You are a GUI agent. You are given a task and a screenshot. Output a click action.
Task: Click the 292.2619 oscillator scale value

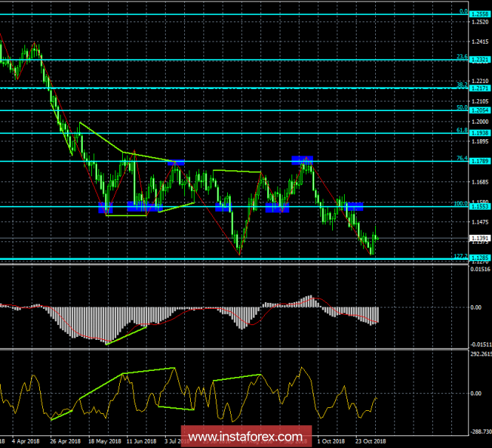(x=478, y=354)
